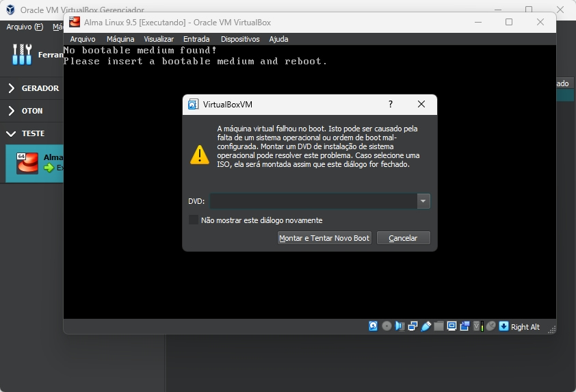576x392 pixels.
Task: Open the Máquina menu
Action: pos(120,39)
